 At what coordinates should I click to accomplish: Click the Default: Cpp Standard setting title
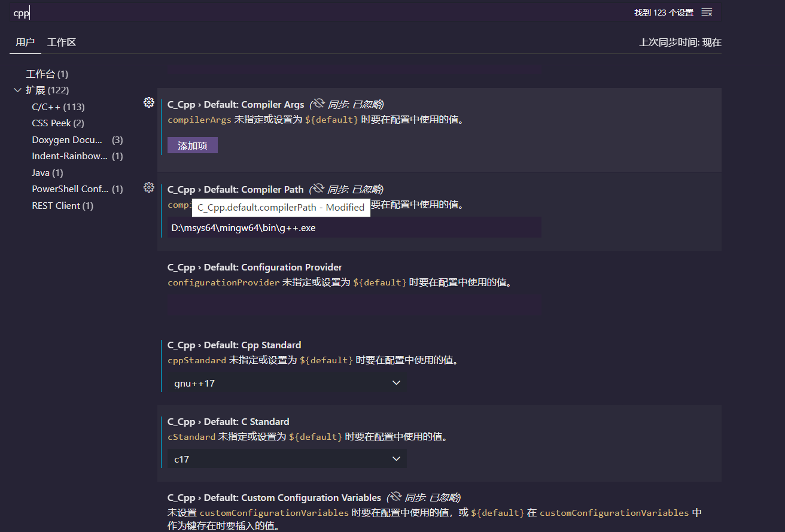235,345
